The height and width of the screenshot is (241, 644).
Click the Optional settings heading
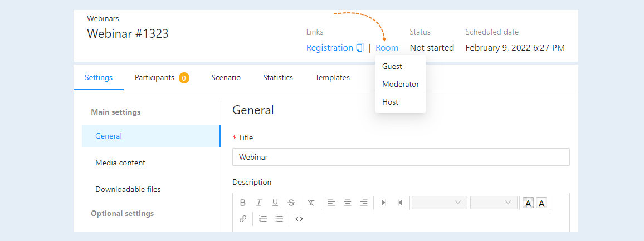[x=123, y=214]
